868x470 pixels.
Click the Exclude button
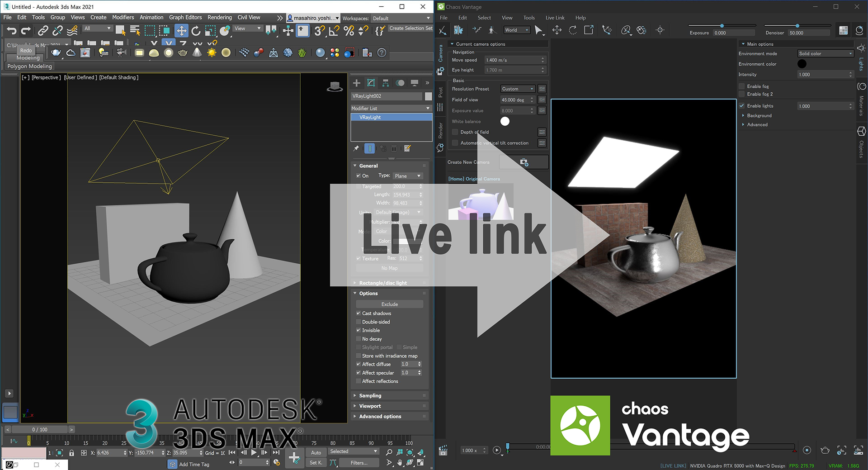pyautogui.click(x=390, y=304)
